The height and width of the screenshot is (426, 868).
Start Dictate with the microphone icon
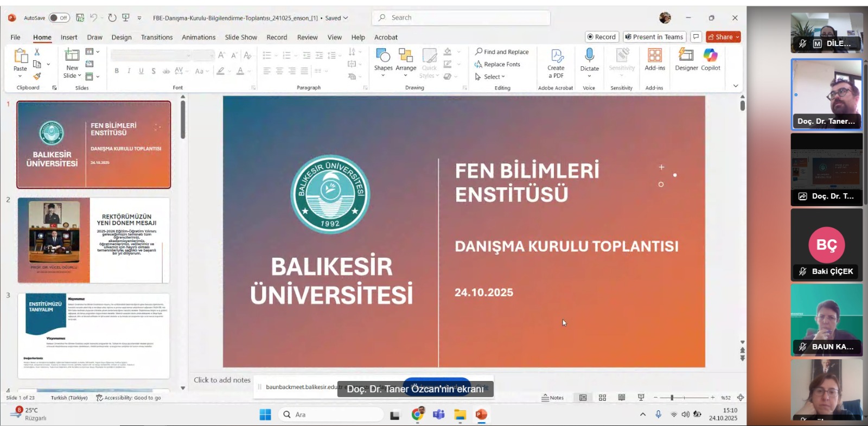(590, 55)
